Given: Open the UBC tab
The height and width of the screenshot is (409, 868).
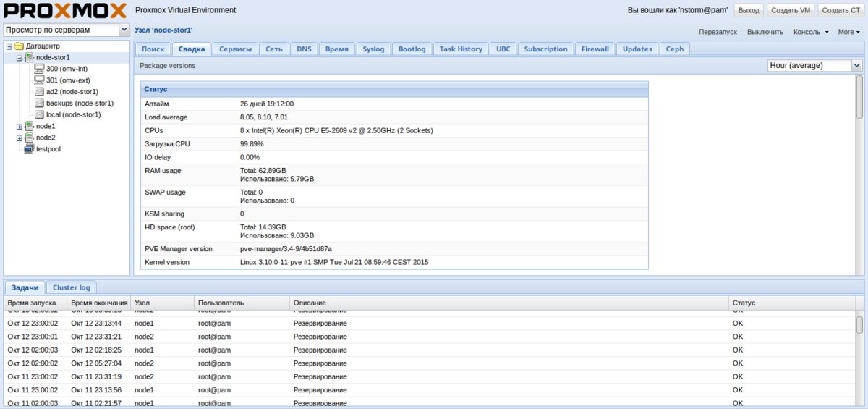Looking at the screenshot, I should pos(503,49).
